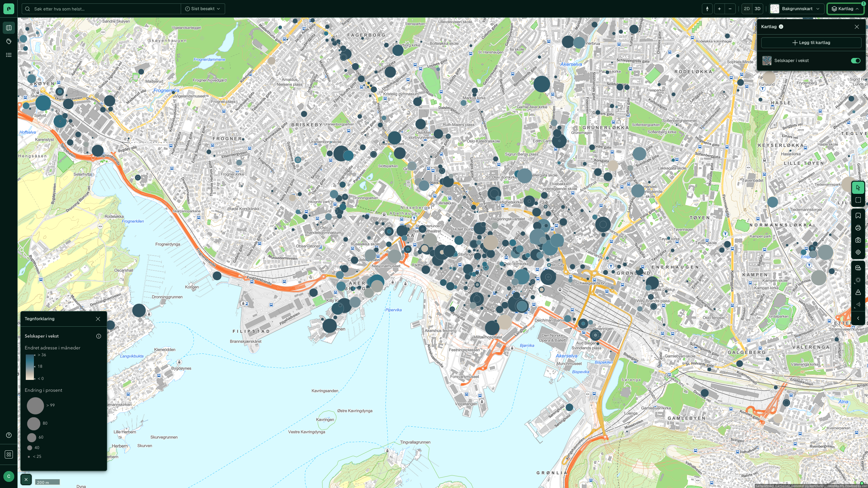This screenshot has width=868, height=488.
Task: Reset map orientation with the compass button
Action: 707,9
